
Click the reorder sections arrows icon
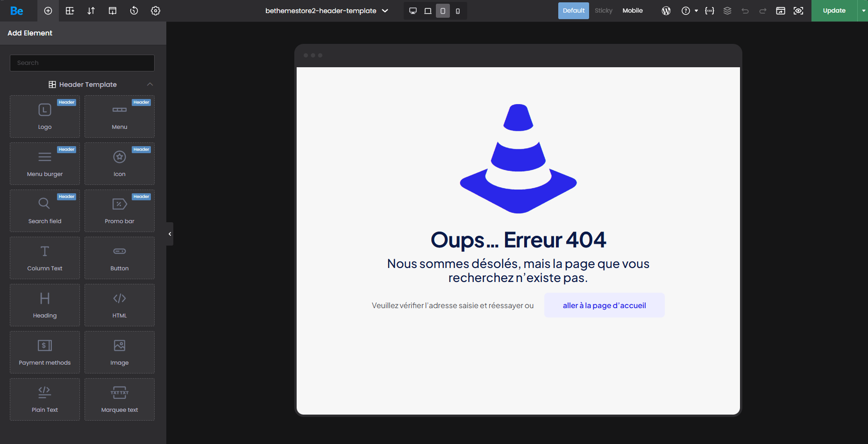91,11
